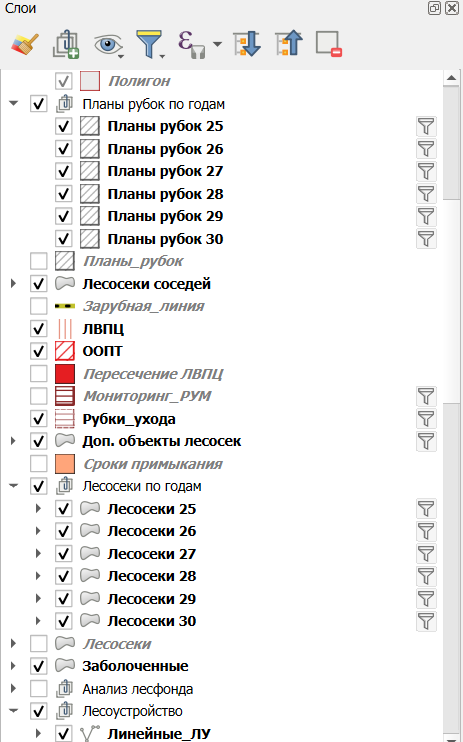Click filter icon of Лесосеки 29
The height and width of the screenshot is (742, 463).
tap(426, 599)
